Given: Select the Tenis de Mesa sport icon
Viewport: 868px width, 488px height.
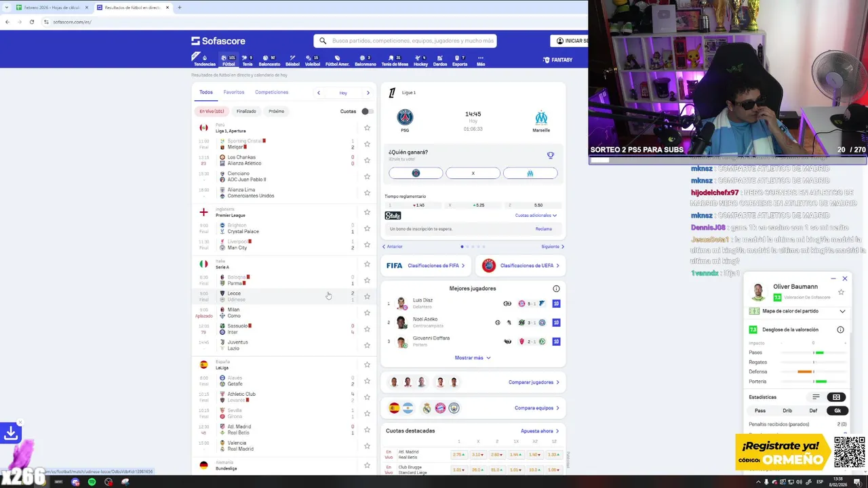Looking at the screenshot, I should [x=395, y=60].
